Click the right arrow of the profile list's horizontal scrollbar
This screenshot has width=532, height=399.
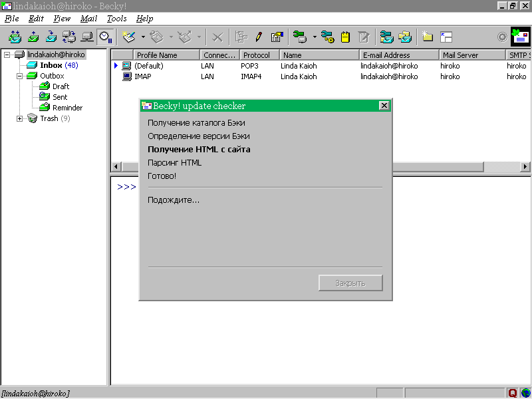click(525, 167)
